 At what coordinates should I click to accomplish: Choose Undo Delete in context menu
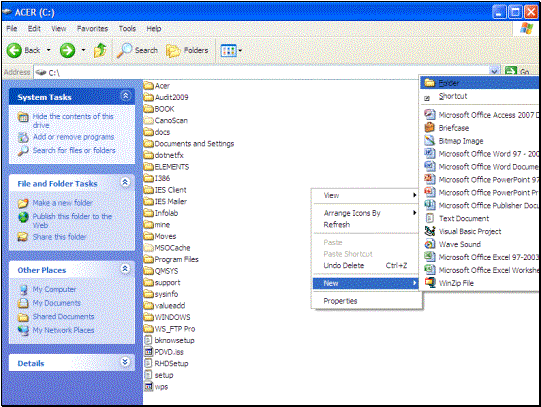point(366,266)
